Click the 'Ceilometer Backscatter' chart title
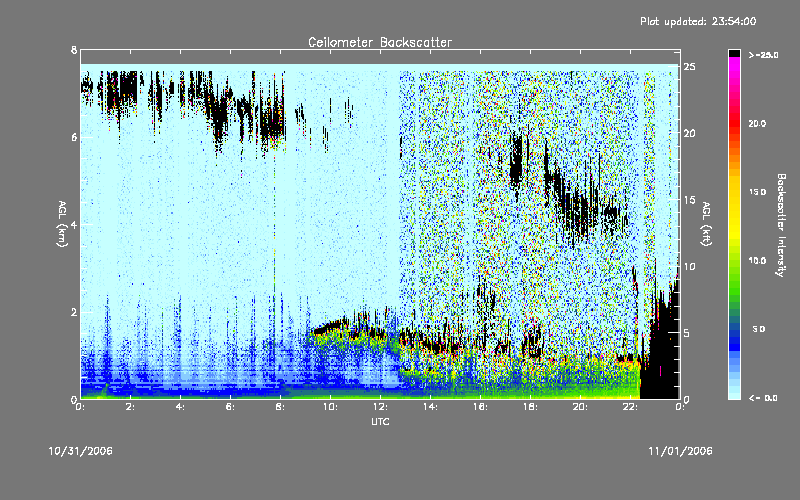The width and height of the screenshot is (800, 500). coord(380,42)
